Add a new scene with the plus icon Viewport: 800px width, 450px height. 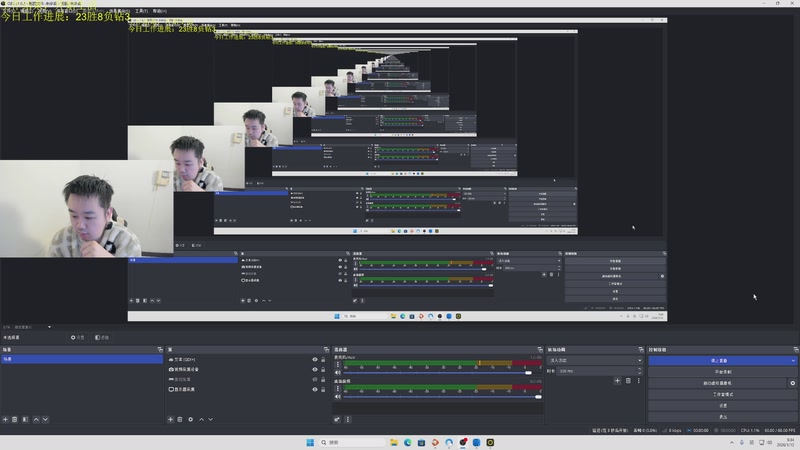pyautogui.click(x=5, y=419)
